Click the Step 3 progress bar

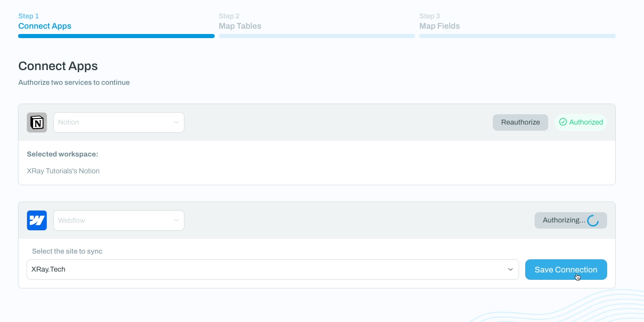coord(517,36)
